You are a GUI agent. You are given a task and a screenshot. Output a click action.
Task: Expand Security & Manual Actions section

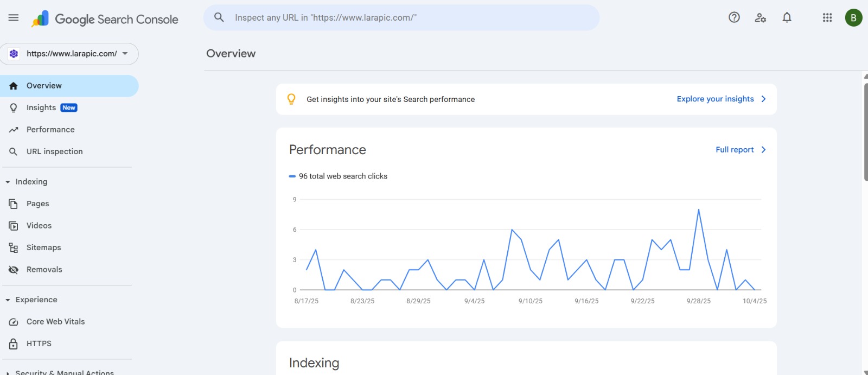click(8, 372)
